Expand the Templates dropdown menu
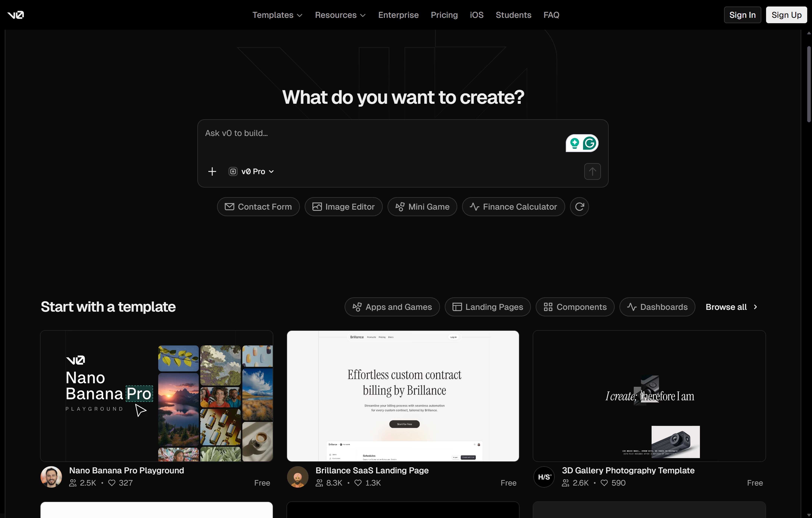This screenshot has height=518, width=812. (x=277, y=15)
